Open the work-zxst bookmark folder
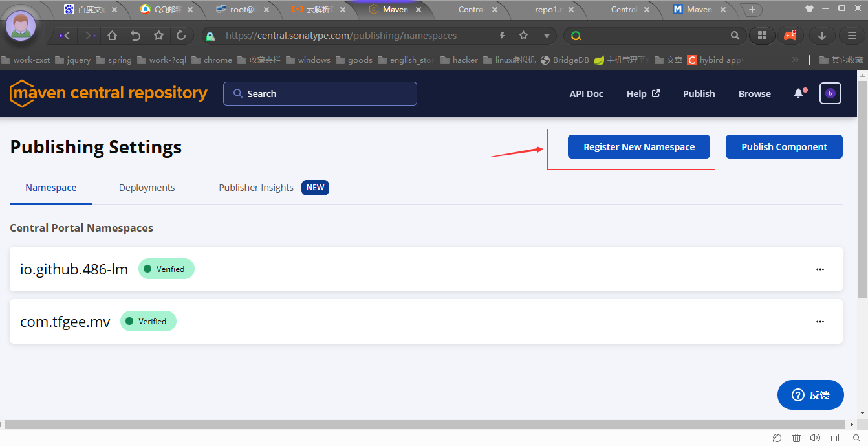This screenshot has height=446, width=868. [26, 60]
